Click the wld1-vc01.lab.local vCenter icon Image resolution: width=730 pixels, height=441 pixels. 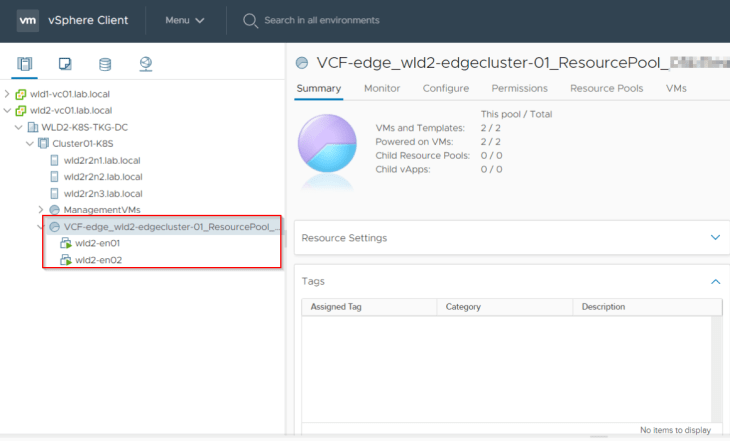pos(21,94)
